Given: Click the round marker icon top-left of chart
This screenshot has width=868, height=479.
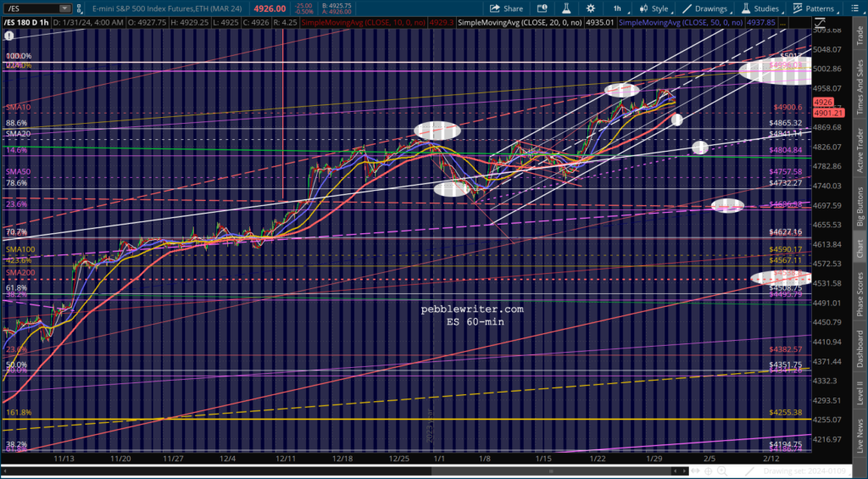Looking at the screenshot, I should 8,36.
